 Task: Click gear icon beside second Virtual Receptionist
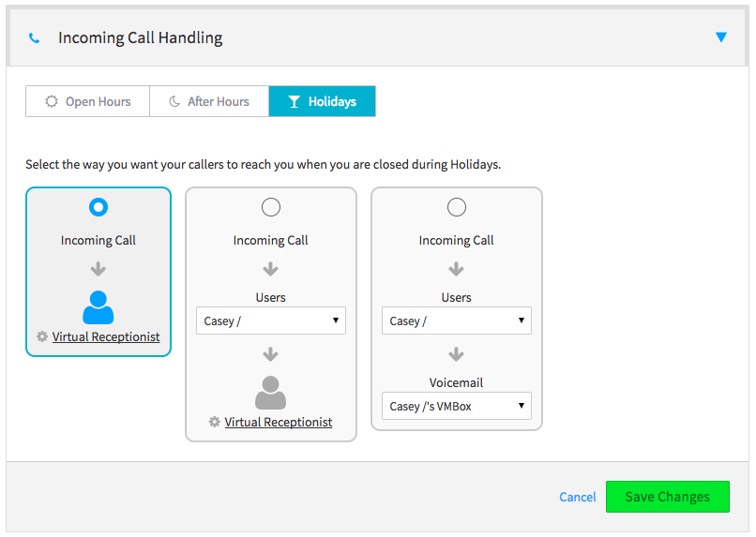tap(215, 423)
